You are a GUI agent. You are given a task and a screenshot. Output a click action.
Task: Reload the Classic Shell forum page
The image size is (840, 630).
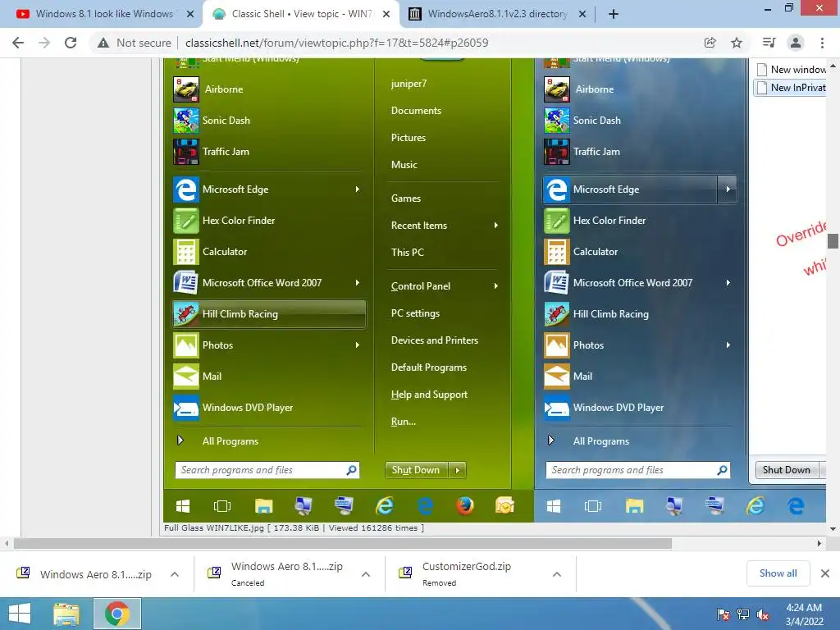tap(71, 43)
